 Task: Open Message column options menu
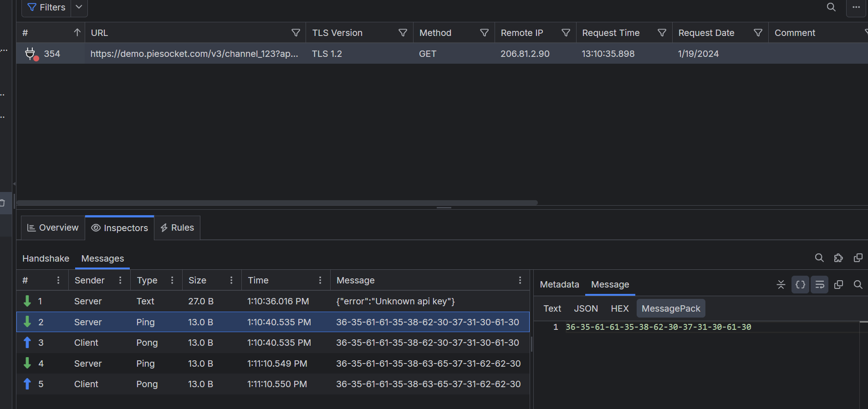point(520,280)
